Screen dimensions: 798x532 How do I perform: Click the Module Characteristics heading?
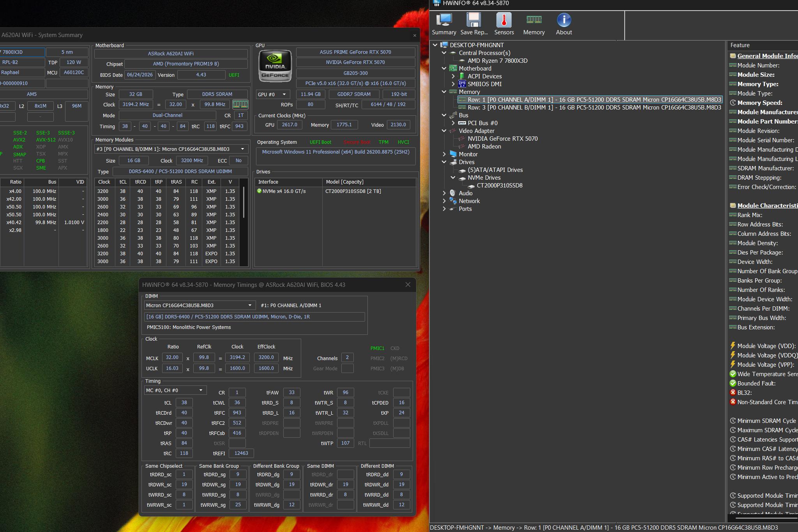[x=767, y=206]
